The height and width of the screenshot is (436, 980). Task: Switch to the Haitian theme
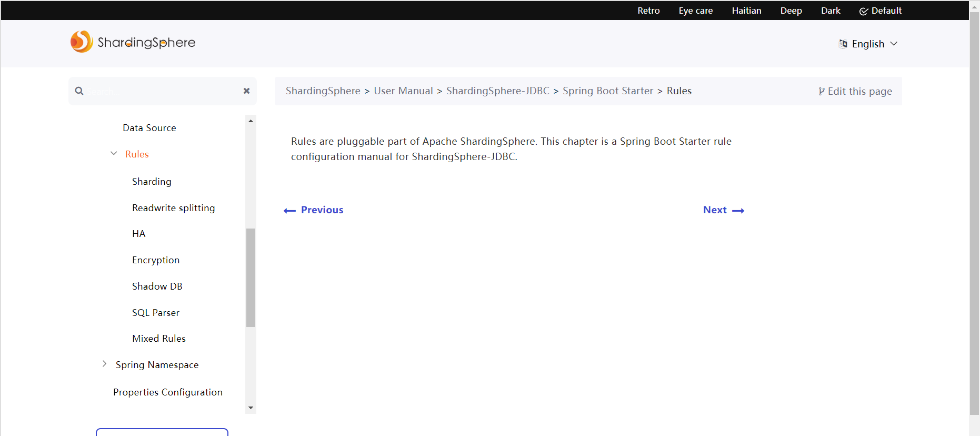click(x=746, y=11)
